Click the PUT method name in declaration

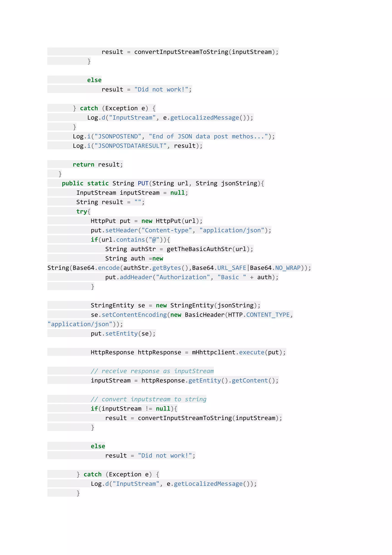point(143,183)
